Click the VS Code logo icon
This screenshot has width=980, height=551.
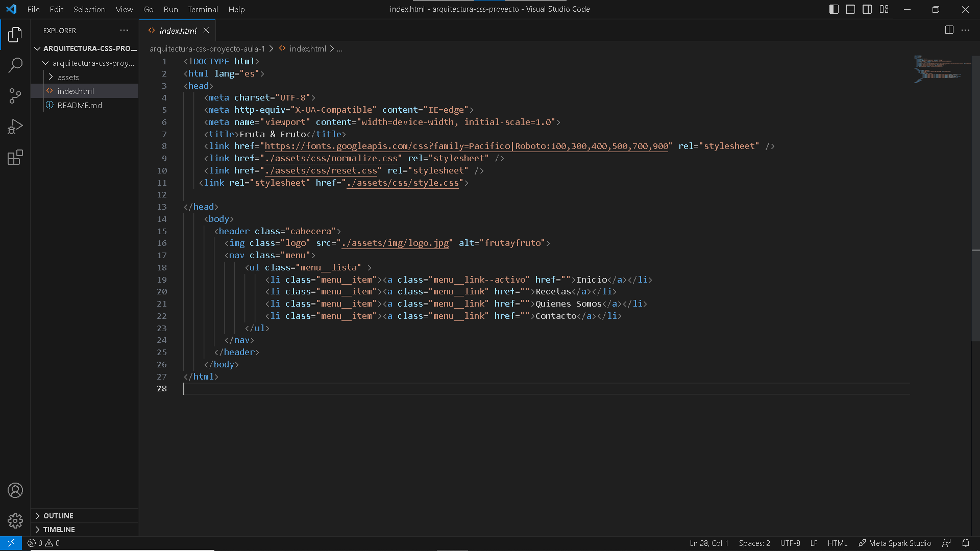(11, 9)
